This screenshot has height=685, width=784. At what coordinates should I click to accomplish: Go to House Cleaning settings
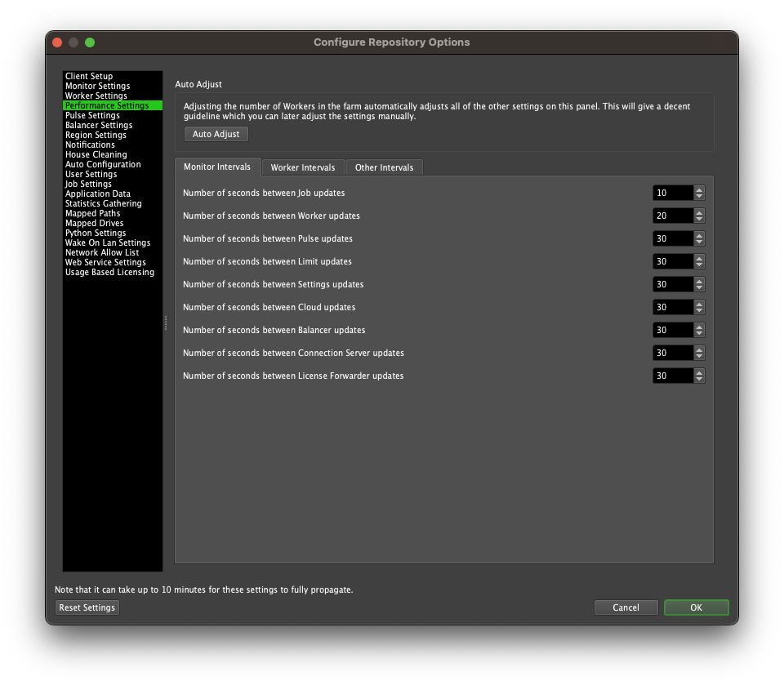point(96,155)
